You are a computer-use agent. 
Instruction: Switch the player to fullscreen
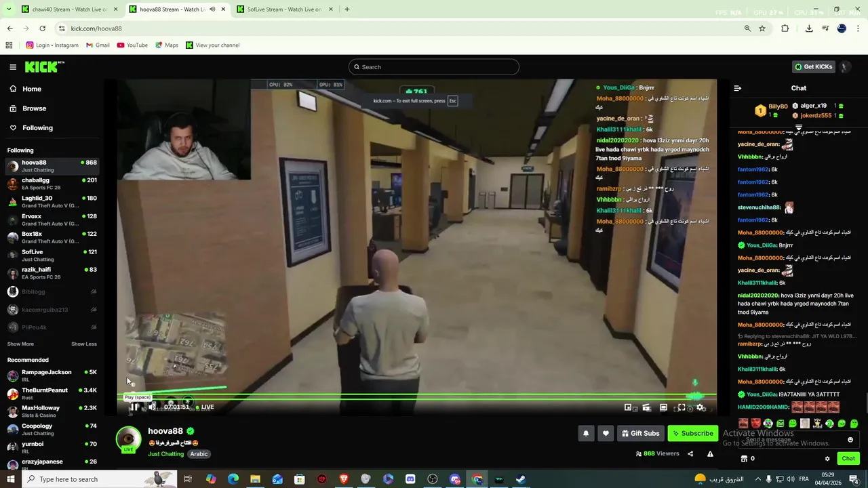pyautogui.click(x=682, y=407)
